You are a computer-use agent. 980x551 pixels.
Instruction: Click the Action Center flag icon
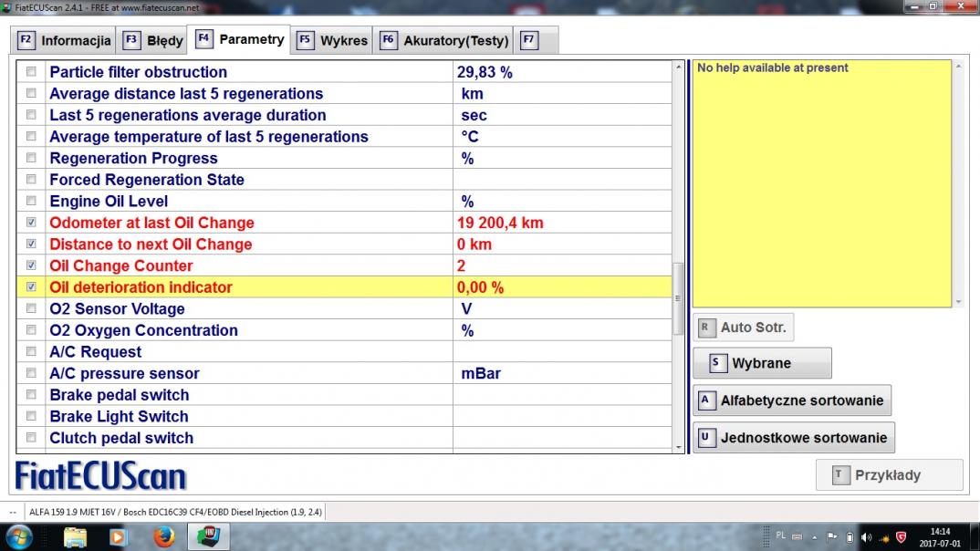pos(832,536)
